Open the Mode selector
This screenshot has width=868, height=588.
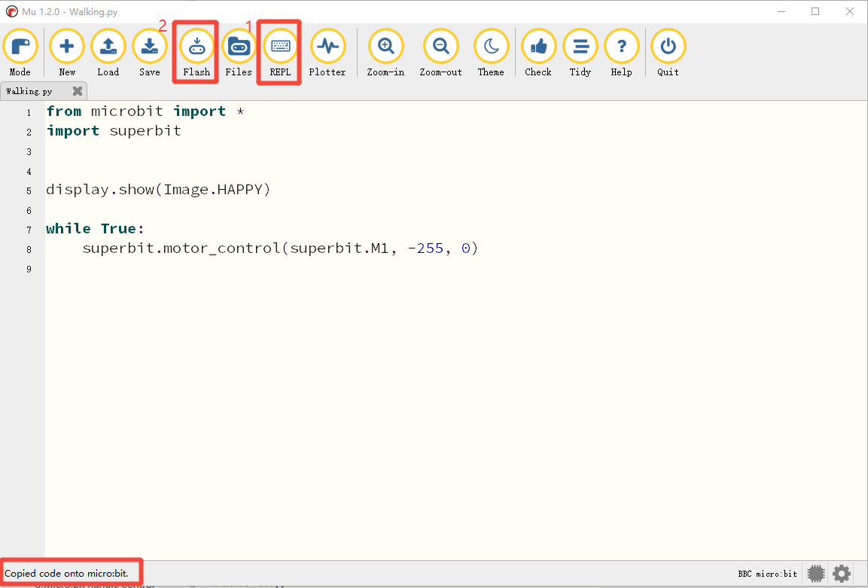pyautogui.click(x=20, y=53)
